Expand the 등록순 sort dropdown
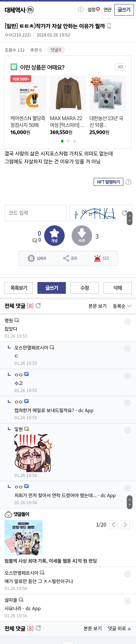The image size is (136, 644). click(x=122, y=306)
